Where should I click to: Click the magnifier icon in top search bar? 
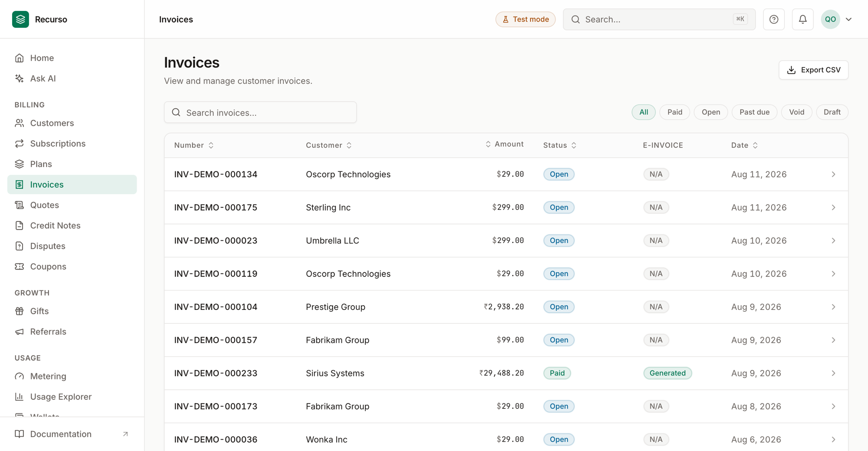click(575, 19)
